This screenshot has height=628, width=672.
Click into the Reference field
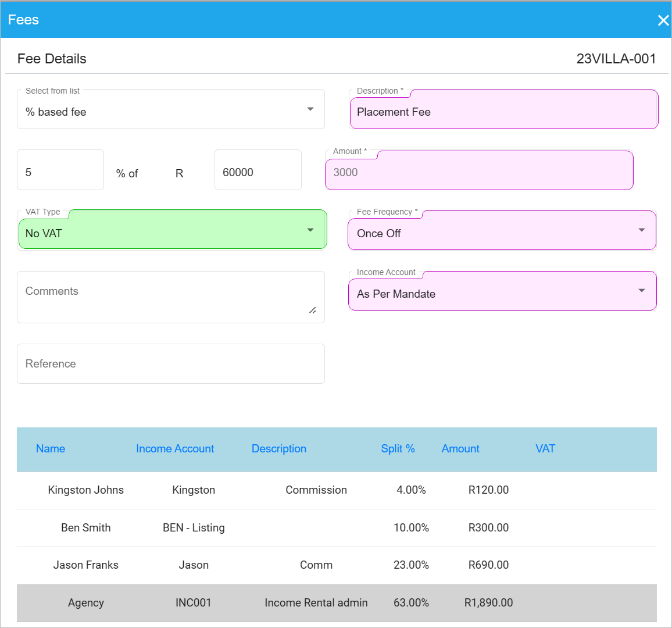tap(171, 363)
